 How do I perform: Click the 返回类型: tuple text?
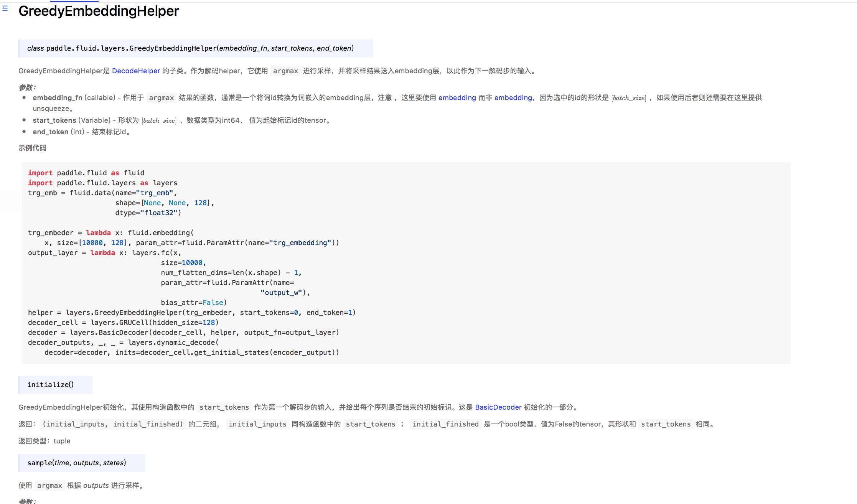(44, 441)
